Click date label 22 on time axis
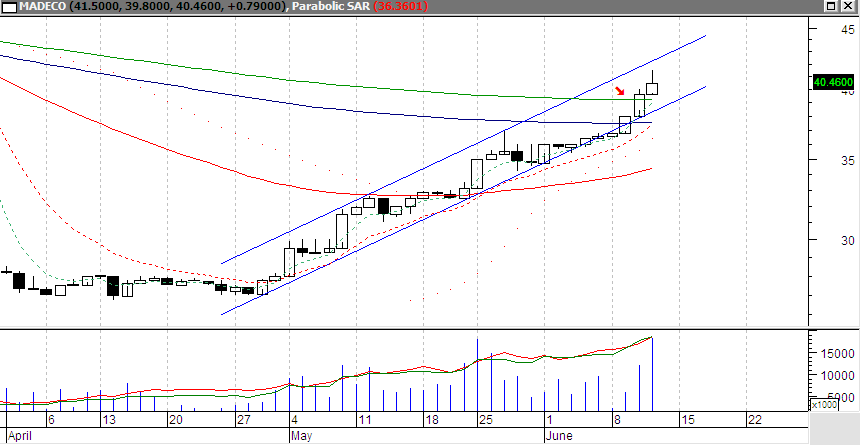This screenshot has width=860, height=445. [755, 420]
